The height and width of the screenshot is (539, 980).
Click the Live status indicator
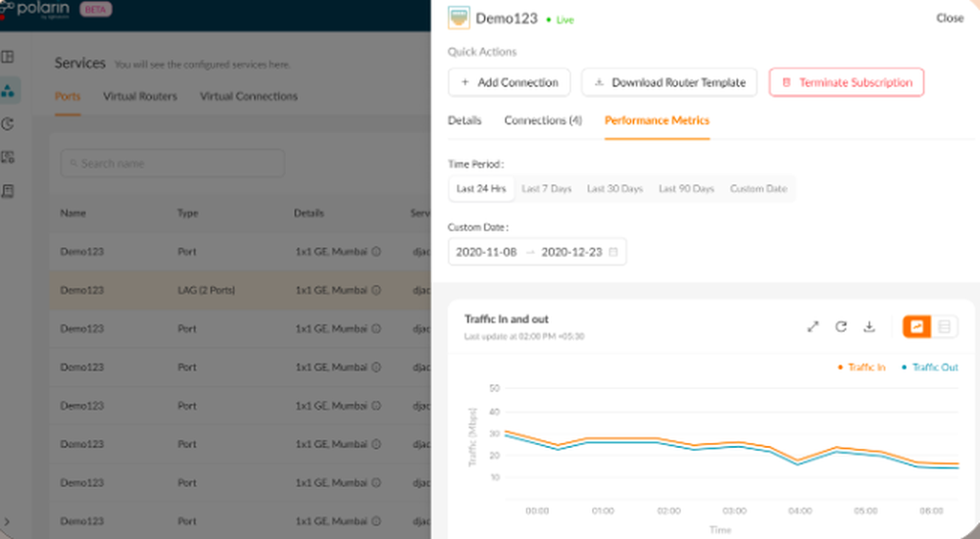pyautogui.click(x=560, y=20)
